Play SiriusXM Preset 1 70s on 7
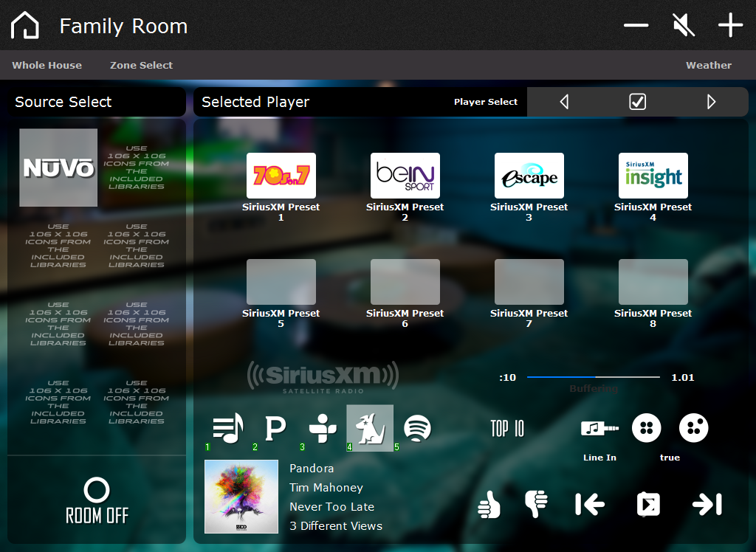756x552 pixels. click(281, 176)
